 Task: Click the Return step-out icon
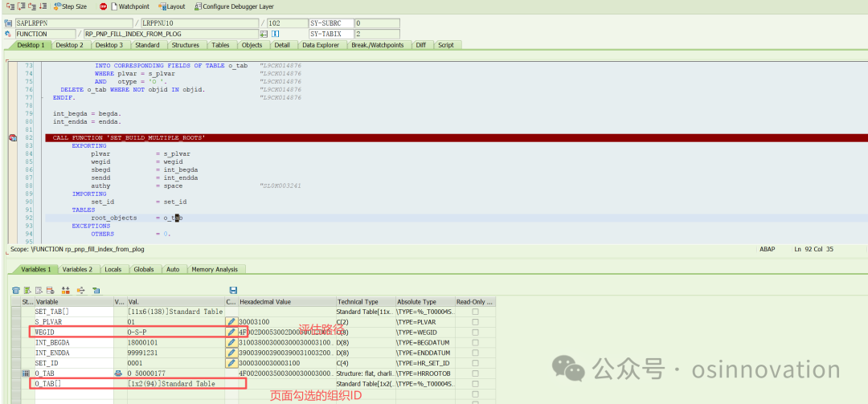coord(32,6)
